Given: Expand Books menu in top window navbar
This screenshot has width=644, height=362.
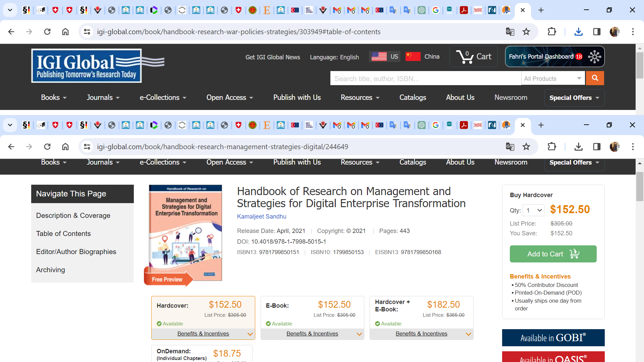Looking at the screenshot, I should (54, 98).
